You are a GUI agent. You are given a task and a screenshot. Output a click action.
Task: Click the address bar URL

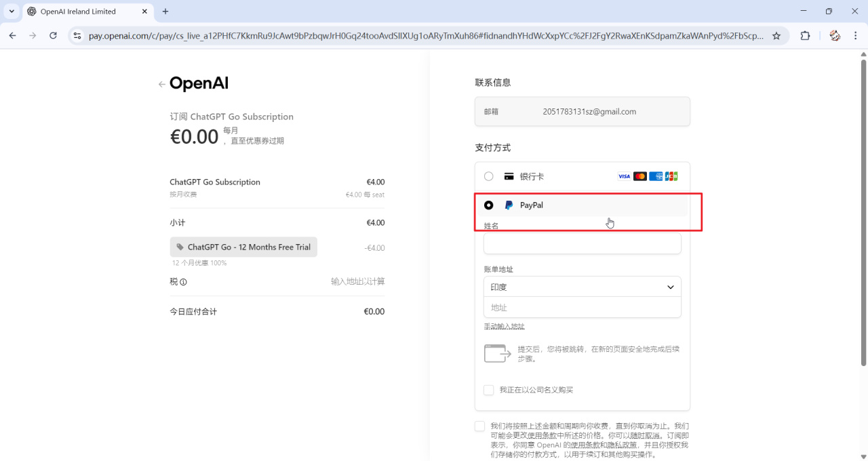point(426,36)
